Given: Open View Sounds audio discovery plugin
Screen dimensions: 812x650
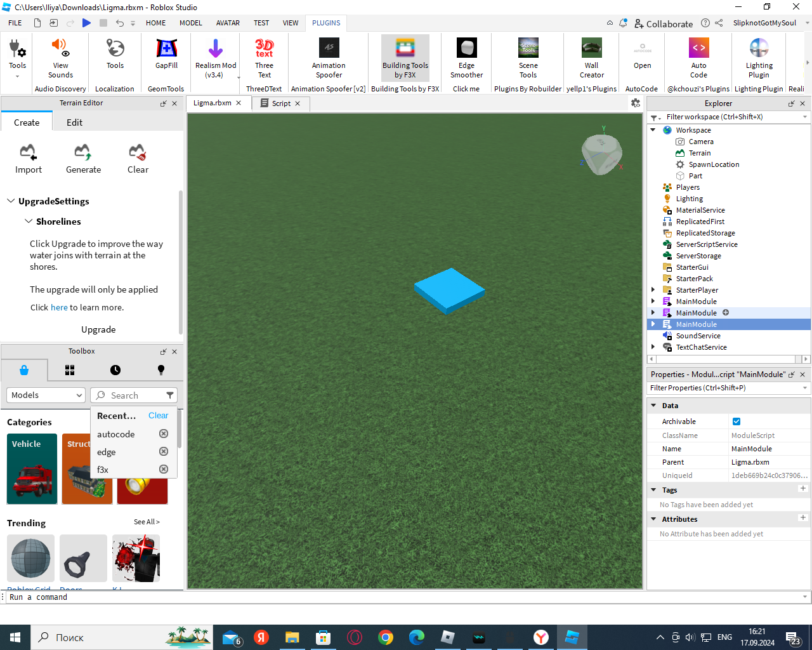Looking at the screenshot, I should tap(60, 58).
